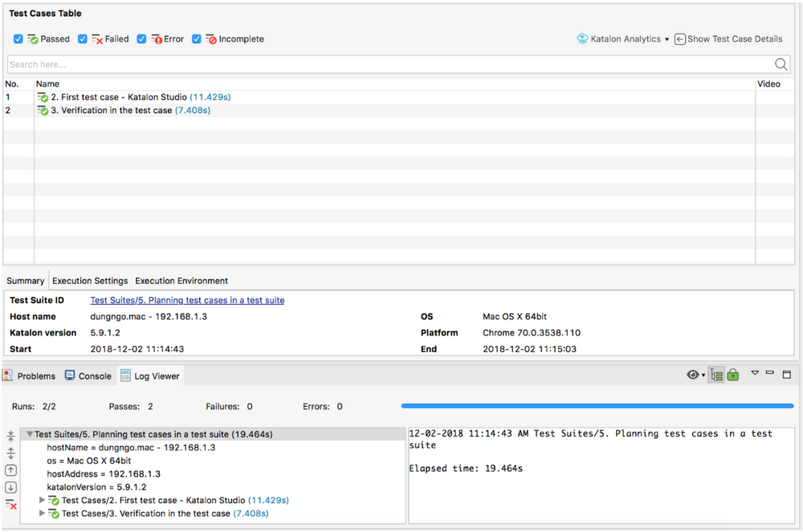Uncheck the Passed filter checkbox

(18, 39)
